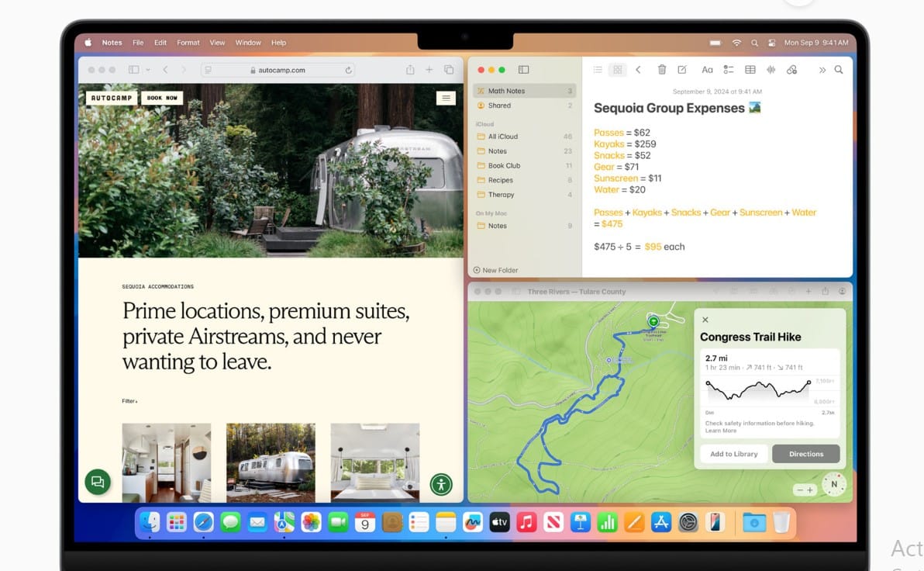Insert a checklist in the note
Viewport: 924px width, 571px height.
click(x=729, y=70)
